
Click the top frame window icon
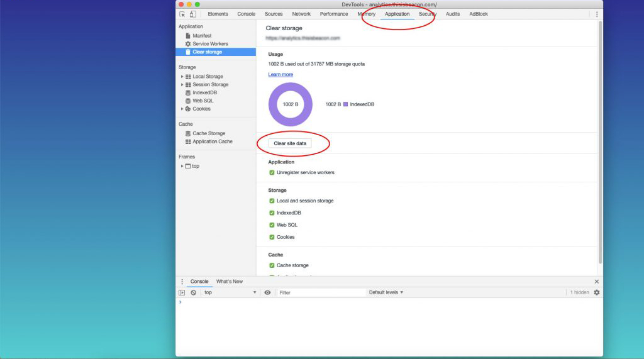pos(187,167)
